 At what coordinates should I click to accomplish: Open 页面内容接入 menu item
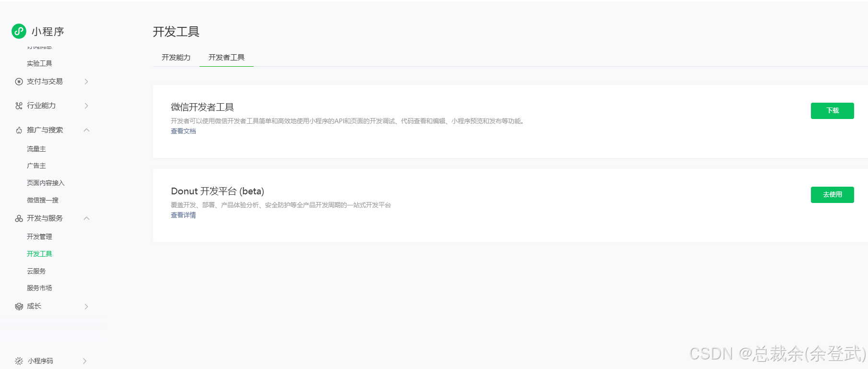pos(46,183)
